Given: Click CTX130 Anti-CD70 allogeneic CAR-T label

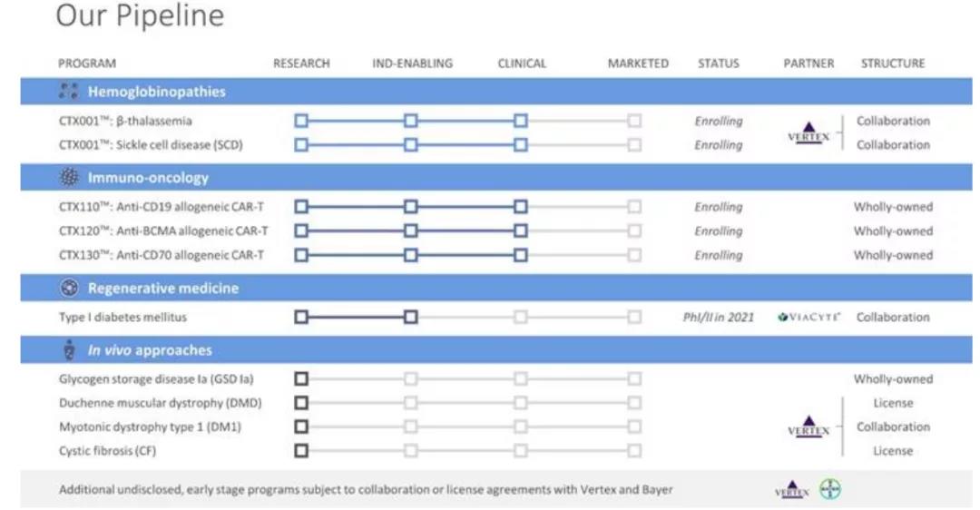Looking at the screenshot, I should tap(163, 255).
